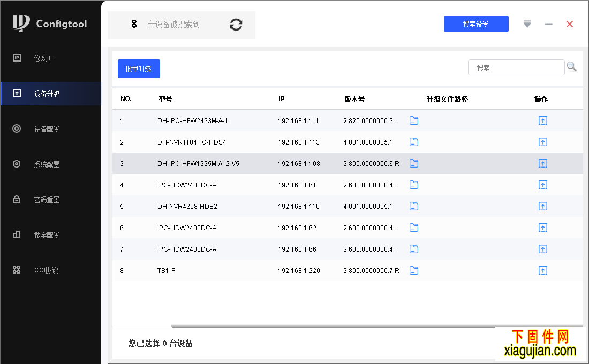Sort by the IP column header
Screen dimensions: 589x364
pyautogui.click(x=281, y=99)
